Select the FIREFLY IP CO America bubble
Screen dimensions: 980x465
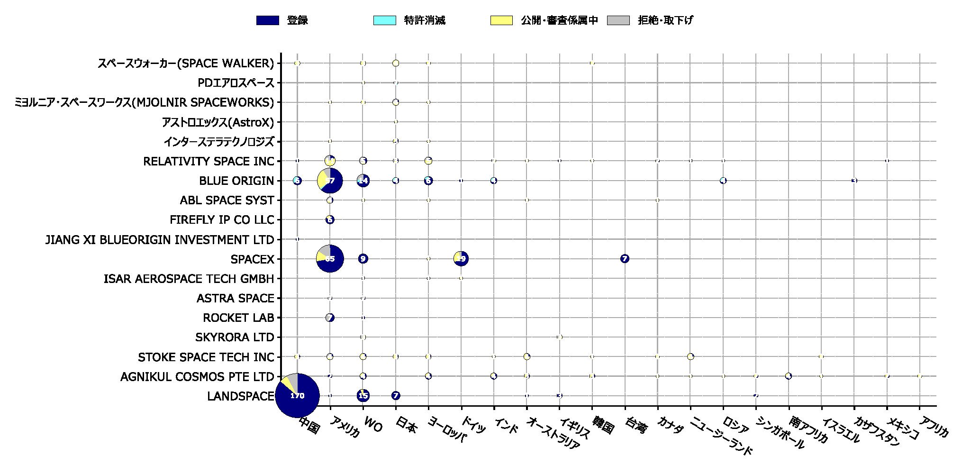330,220
